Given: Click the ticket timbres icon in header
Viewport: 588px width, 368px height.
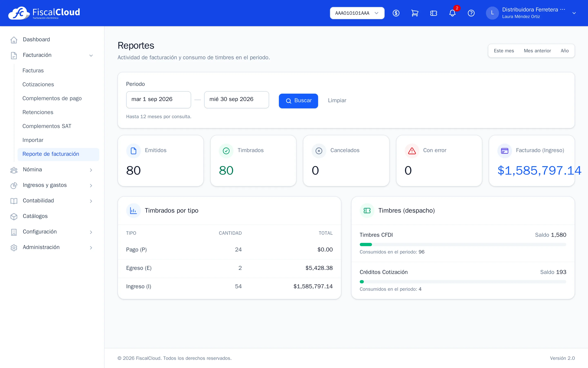Looking at the screenshot, I should (433, 13).
